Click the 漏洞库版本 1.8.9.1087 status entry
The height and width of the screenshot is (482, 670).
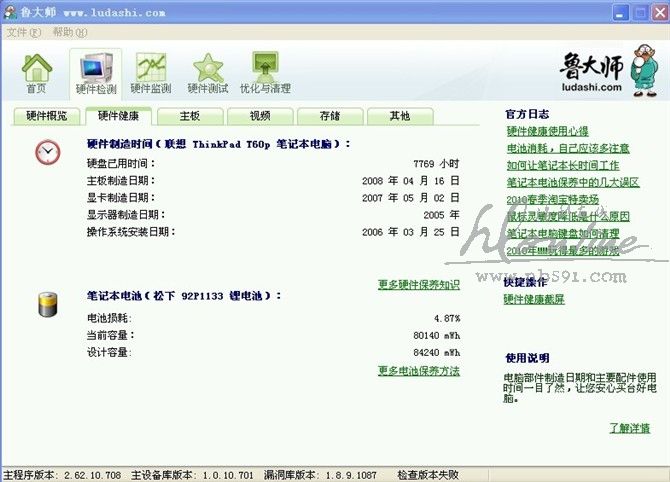click(x=320, y=475)
